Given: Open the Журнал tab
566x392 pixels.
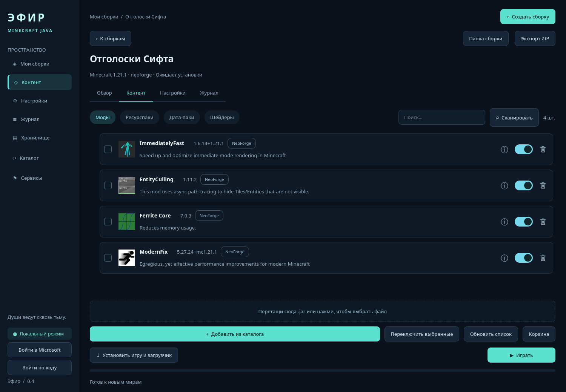Looking at the screenshot, I should (x=209, y=93).
